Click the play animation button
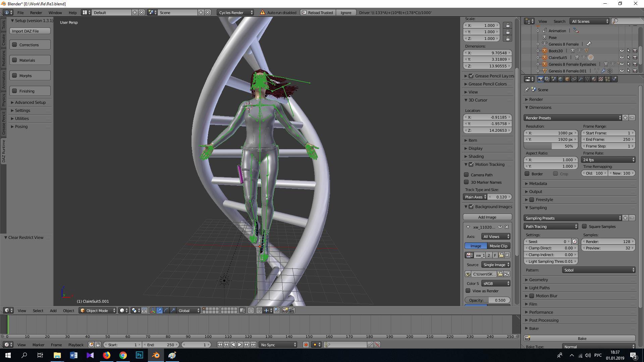This screenshot has height=362, width=644. [x=240, y=345]
